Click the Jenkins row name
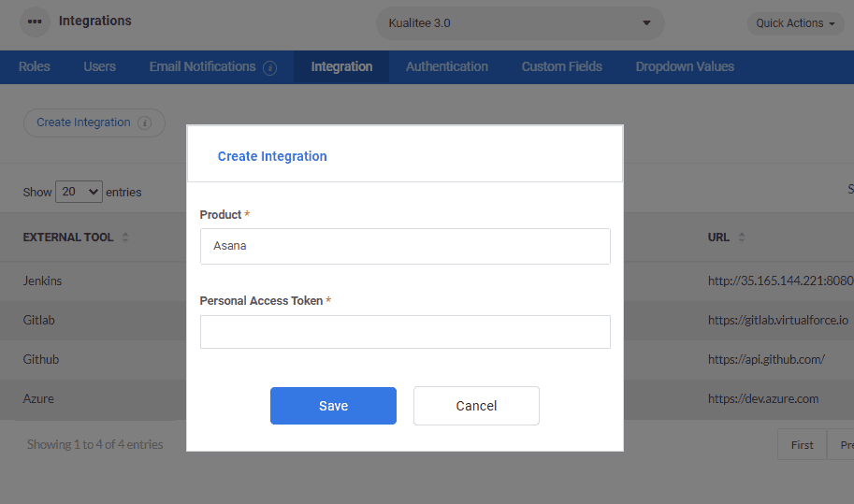Viewport: 854px width, 504px height. [42, 281]
